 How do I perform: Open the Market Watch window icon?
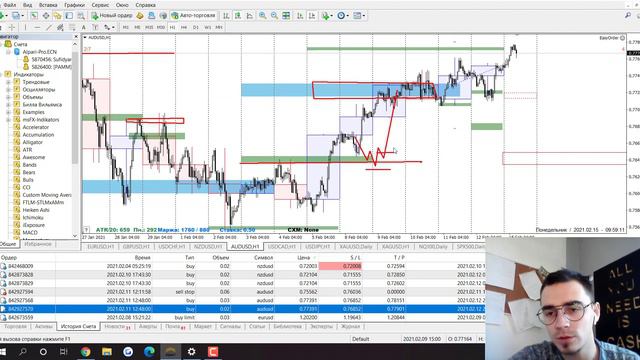tap(33, 16)
